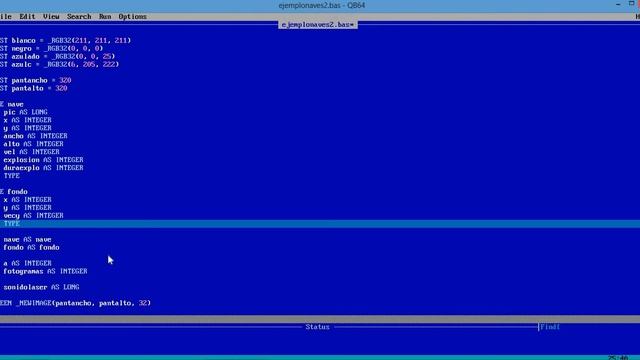The image size is (640, 360).
Task: Click the 'pic AS LONG' line
Action: 25,112
